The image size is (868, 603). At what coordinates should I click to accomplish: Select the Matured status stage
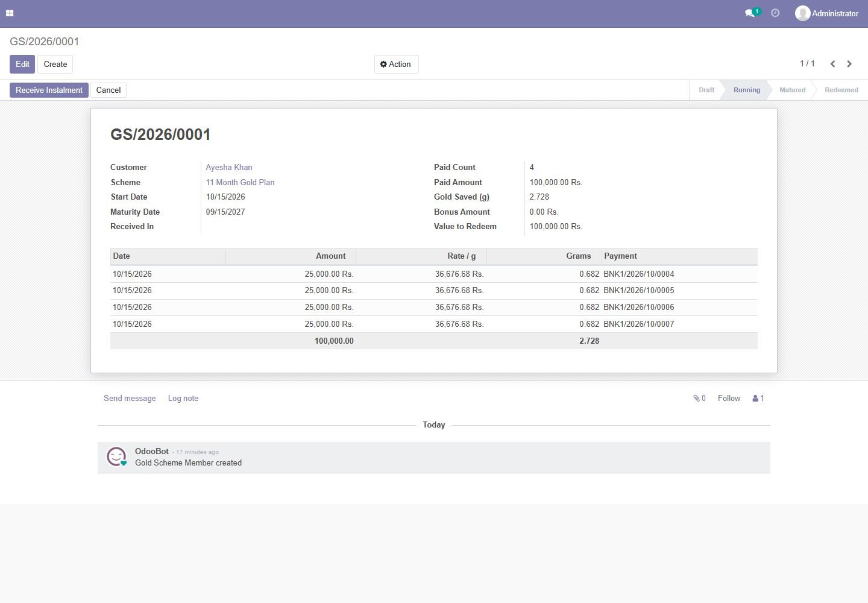pos(792,90)
